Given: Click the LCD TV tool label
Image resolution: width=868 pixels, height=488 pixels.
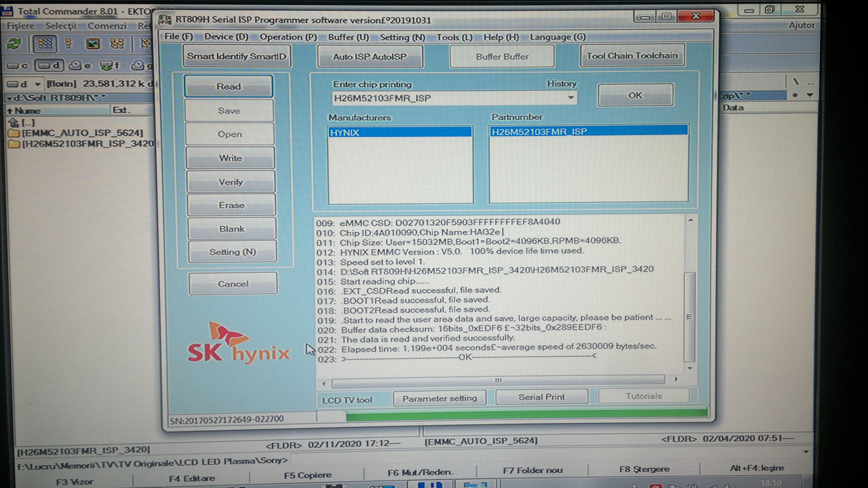Looking at the screenshot, I should pos(347,400).
